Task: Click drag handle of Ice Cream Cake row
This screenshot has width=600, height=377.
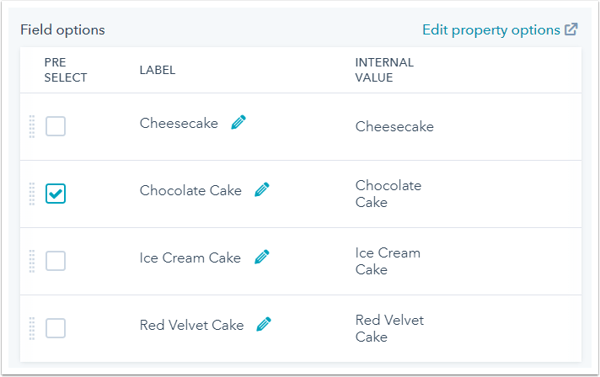Action: point(32,261)
